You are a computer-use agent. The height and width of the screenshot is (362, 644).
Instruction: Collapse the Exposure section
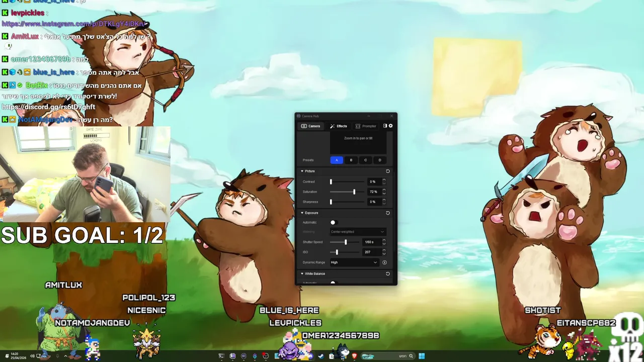302,213
